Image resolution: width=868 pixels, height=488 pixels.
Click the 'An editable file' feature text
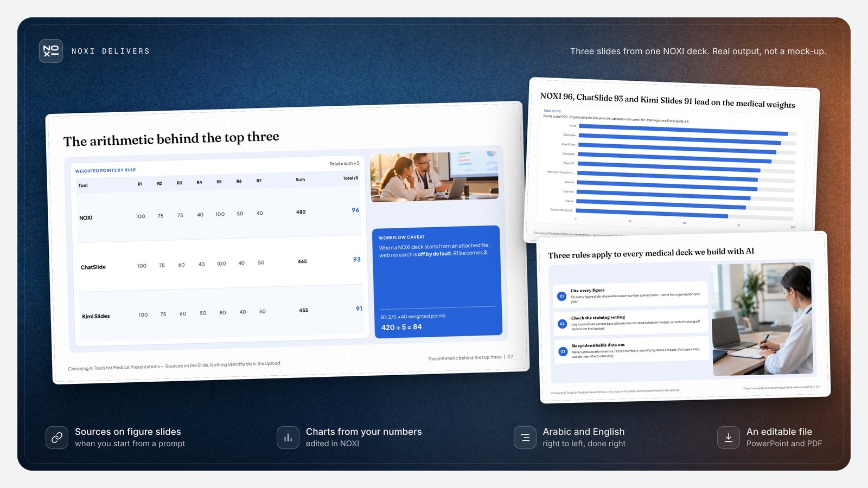point(780,432)
